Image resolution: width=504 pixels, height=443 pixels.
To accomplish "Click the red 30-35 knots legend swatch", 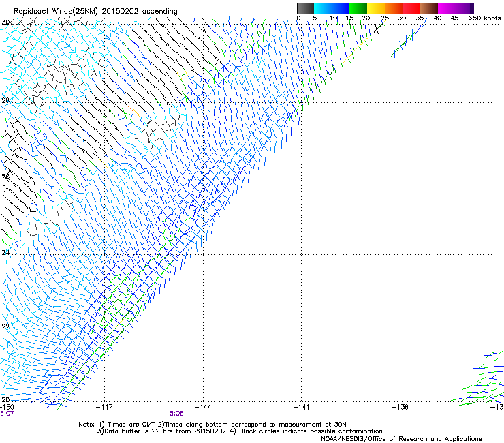I will click(411, 8).
